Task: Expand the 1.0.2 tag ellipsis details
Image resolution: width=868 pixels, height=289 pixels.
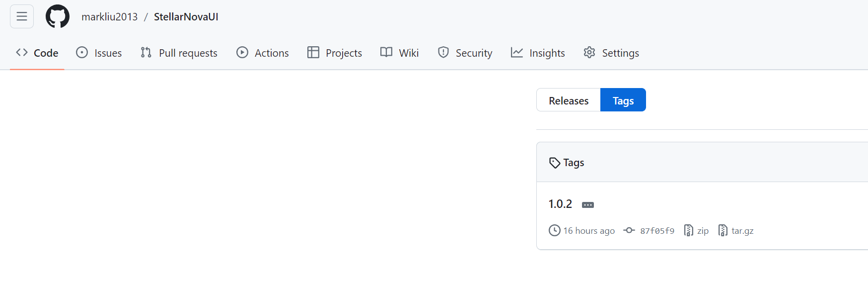Action: pos(588,205)
